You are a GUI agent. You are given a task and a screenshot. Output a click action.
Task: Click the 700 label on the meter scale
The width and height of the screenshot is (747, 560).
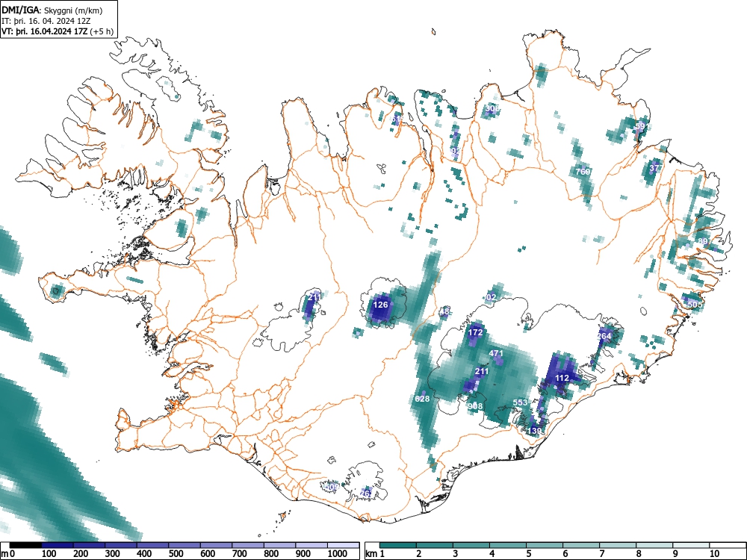pyautogui.click(x=239, y=553)
